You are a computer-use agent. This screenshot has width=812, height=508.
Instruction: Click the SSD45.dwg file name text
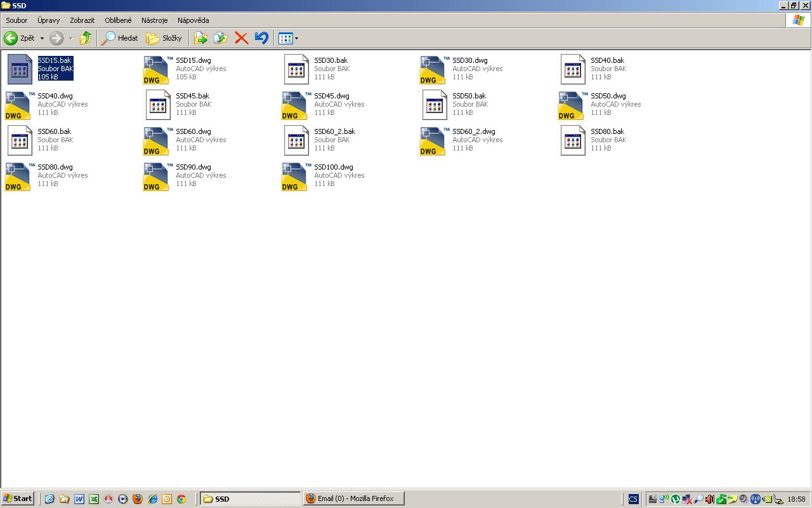(332, 96)
